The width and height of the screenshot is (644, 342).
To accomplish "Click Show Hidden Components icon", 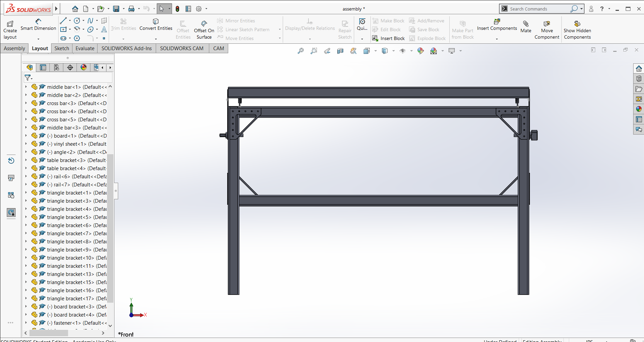I will (x=577, y=30).
